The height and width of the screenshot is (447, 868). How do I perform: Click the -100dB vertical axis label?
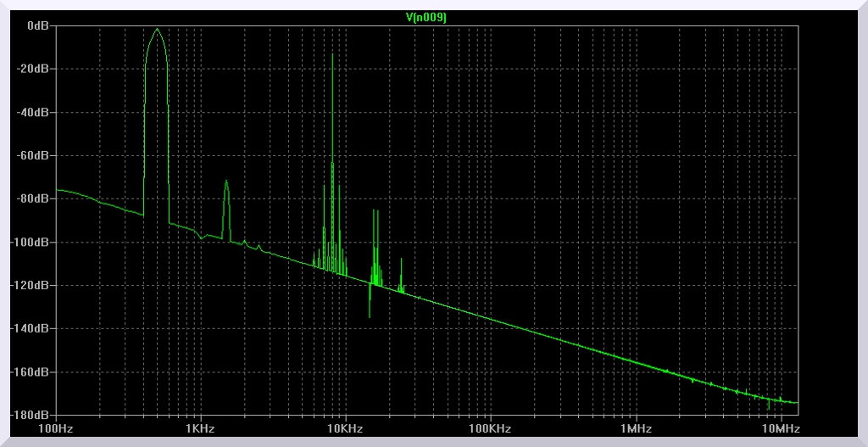point(32,242)
